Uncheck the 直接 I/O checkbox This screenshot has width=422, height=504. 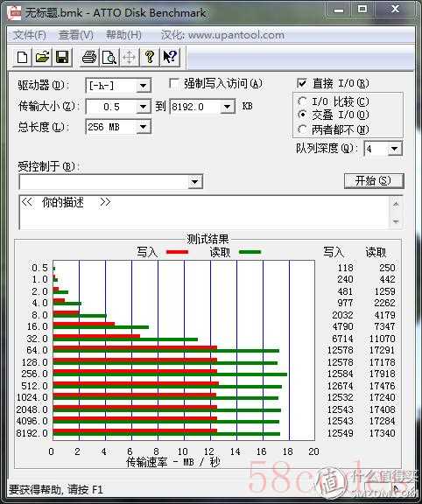[302, 84]
